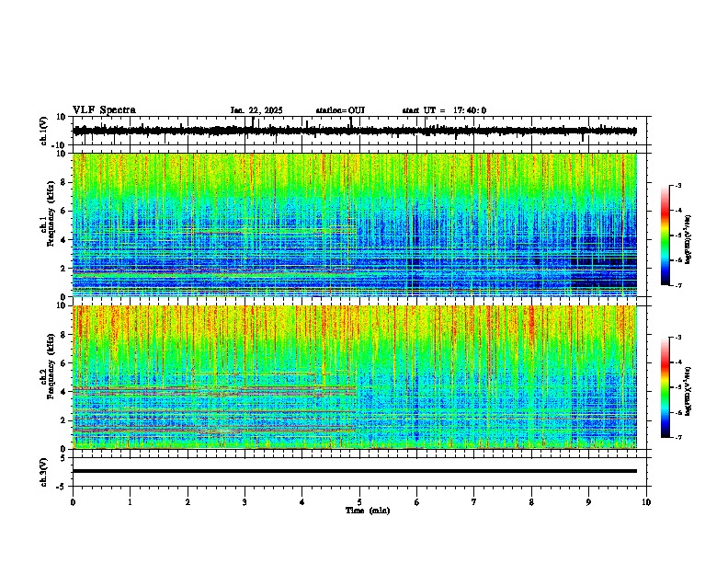Click the "VLF Spectra" plot title
This screenshot has width=728, height=563.
tap(104, 110)
